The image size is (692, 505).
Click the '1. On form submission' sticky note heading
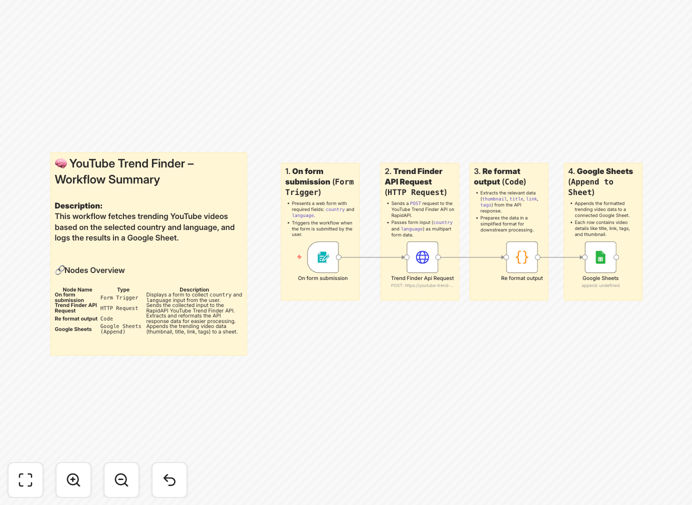[x=320, y=181]
